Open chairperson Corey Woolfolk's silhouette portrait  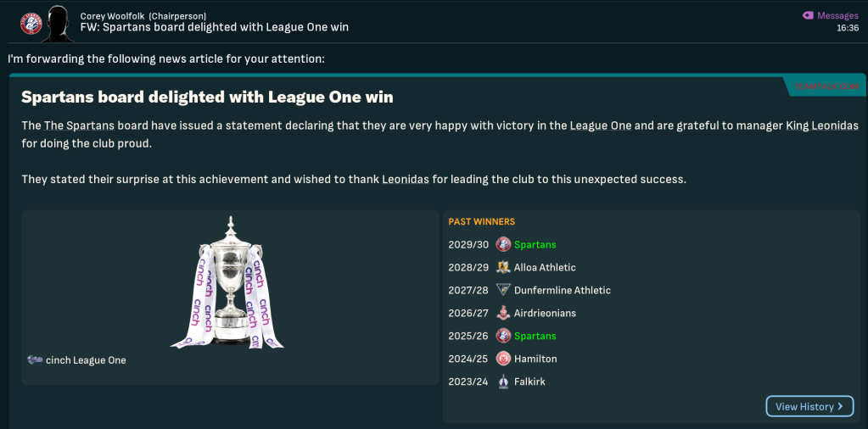58,22
